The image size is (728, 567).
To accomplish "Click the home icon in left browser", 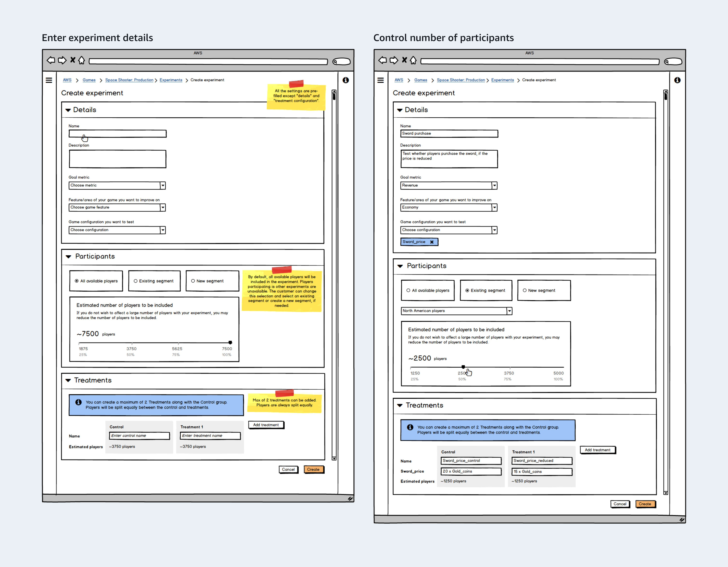I will click(x=82, y=60).
